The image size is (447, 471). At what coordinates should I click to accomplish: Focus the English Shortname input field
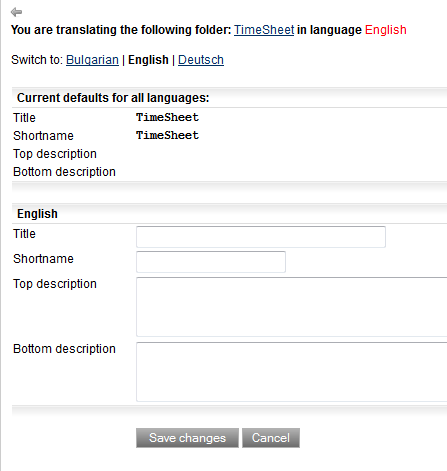pos(211,262)
